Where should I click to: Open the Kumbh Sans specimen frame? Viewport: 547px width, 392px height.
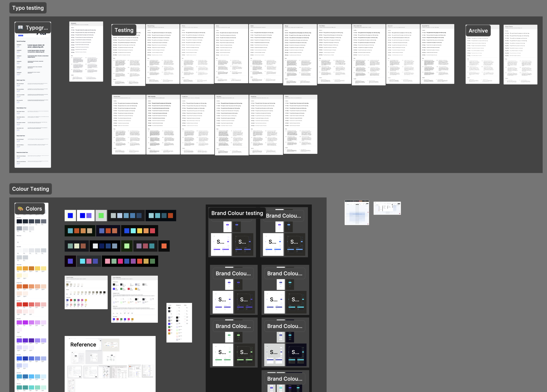click(197, 124)
